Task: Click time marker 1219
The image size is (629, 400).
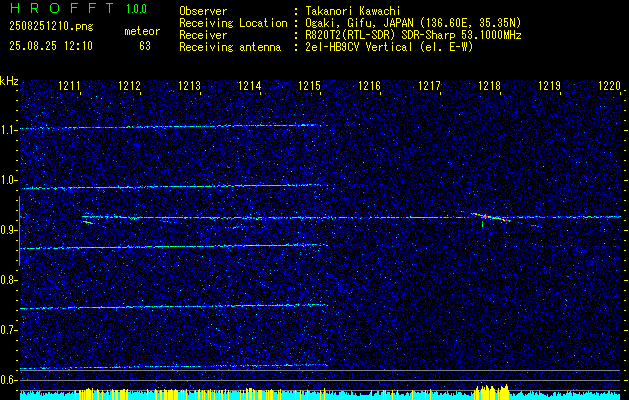Action: point(550,85)
